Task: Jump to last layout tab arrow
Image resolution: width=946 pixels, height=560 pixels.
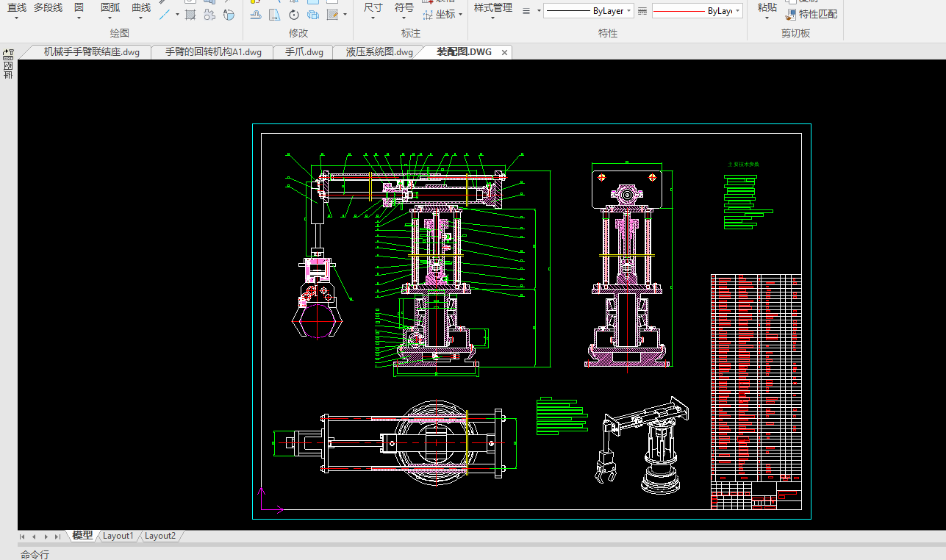Action: pyautogui.click(x=57, y=536)
